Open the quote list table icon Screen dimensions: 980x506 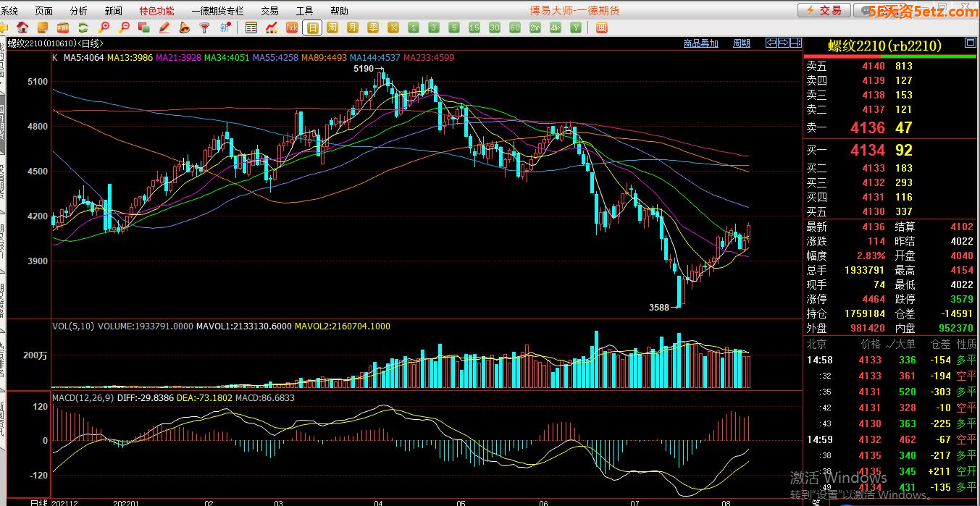pyautogui.click(x=251, y=28)
